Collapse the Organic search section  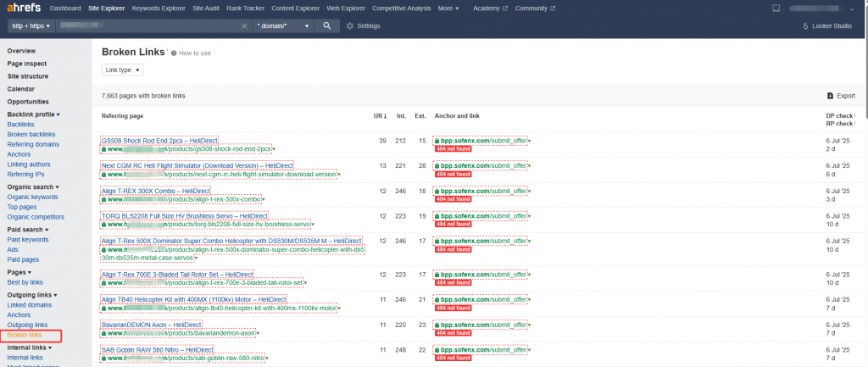pyautogui.click(x=33, y=187)
